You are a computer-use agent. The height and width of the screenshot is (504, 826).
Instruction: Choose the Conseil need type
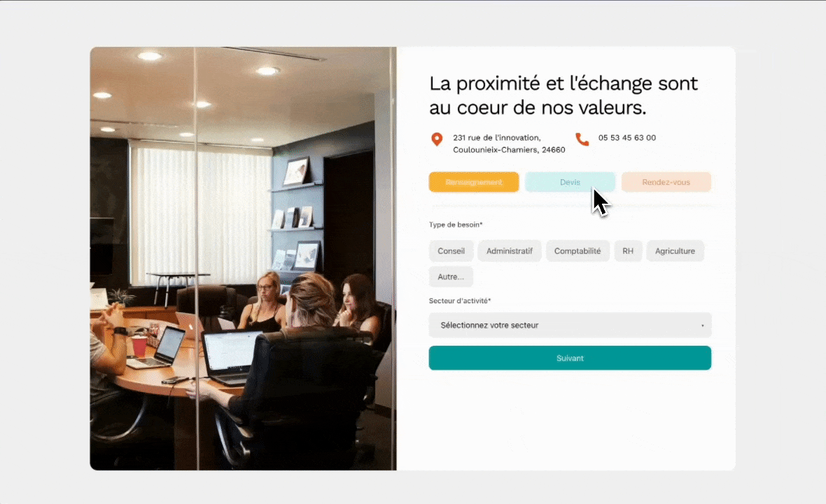[x=451, y=251]
